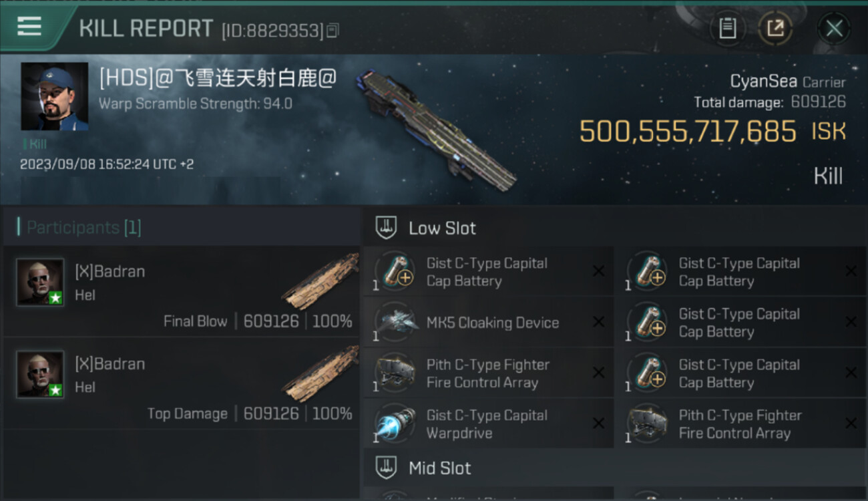Viewport: 868px width, 501px height.
Task: Share the kill report via export icon
Action: 775,28
